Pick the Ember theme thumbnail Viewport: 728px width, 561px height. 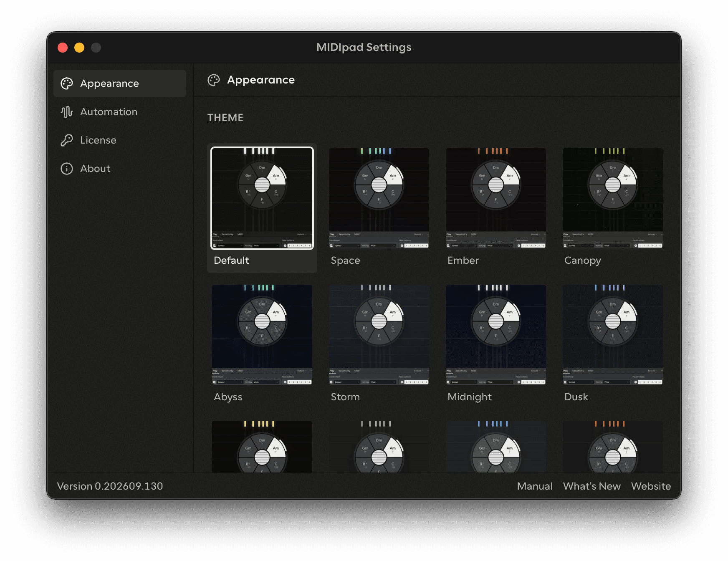click(x=496, y=198)
